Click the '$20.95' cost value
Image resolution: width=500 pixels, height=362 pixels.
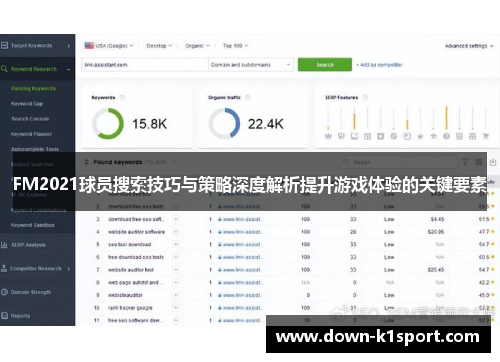click(436, 232)
